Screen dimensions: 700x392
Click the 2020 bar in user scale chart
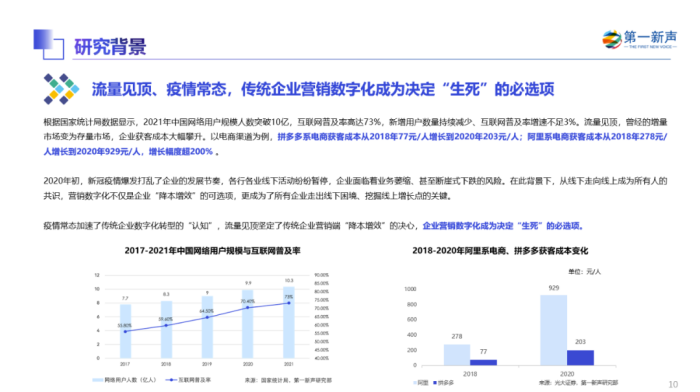click(x=248, y=324)
